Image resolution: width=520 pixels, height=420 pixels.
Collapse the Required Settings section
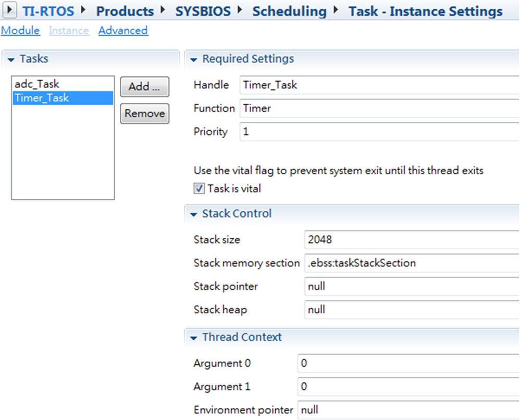tap(193, 60)
